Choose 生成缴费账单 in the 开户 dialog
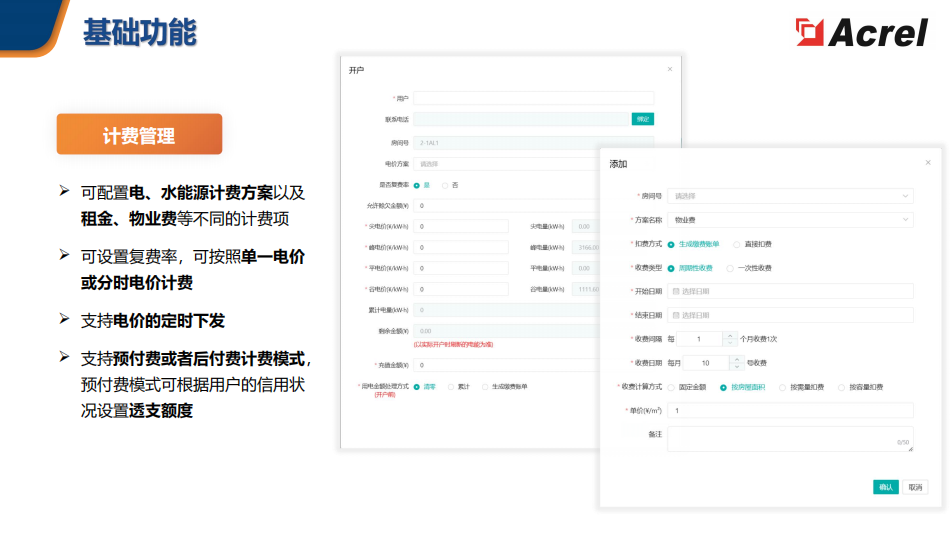The image size is (952, 534). point(505,387)
